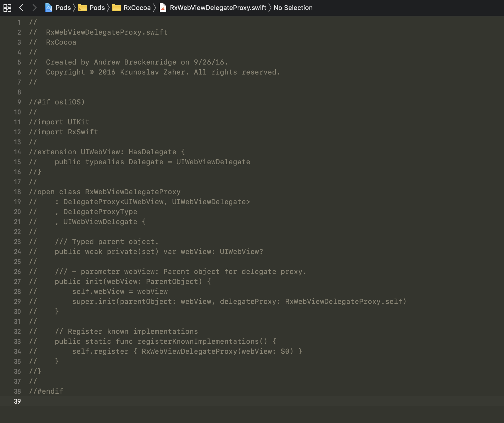Click line number 9 in the gutter
Viewport: 504px width, 423px height.
pyautogui.click(x=19, y=102)
